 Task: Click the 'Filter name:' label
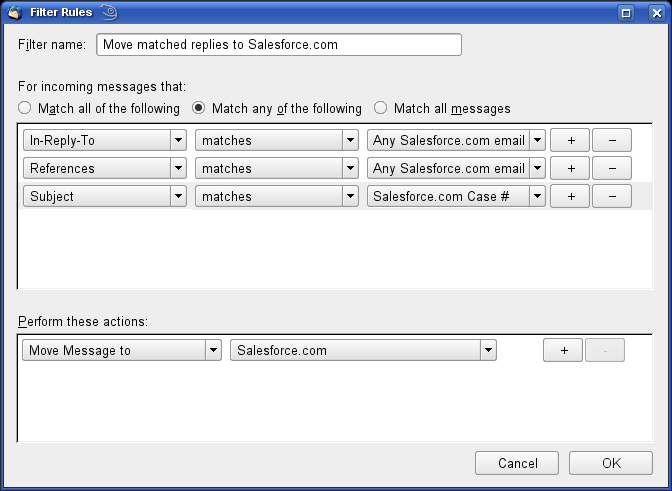coord(52,45)
